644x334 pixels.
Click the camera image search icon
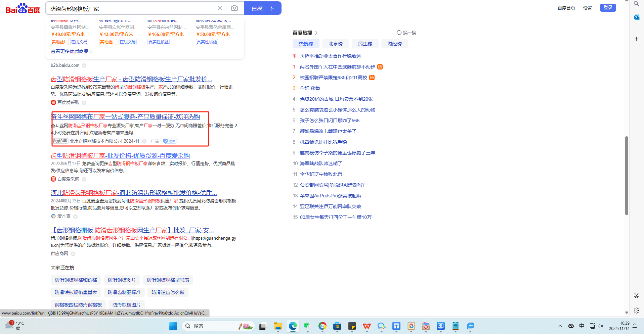(234, 8)
